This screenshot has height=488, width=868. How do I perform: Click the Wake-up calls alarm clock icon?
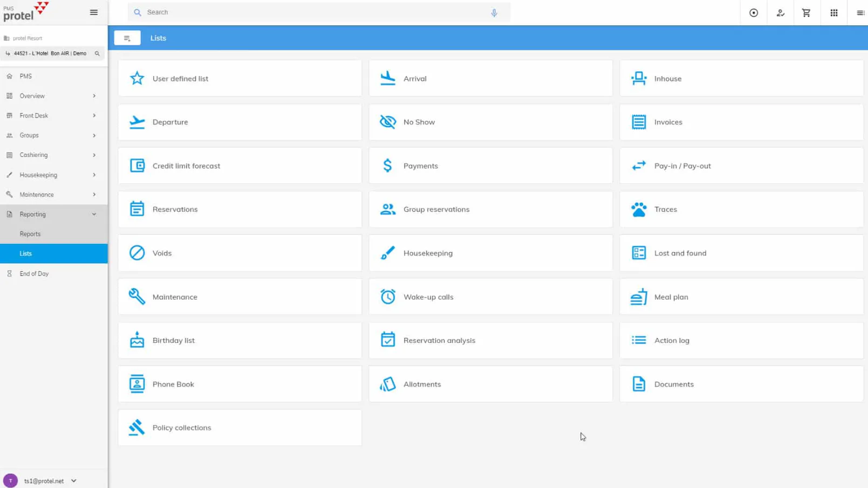tap(388, 297)
